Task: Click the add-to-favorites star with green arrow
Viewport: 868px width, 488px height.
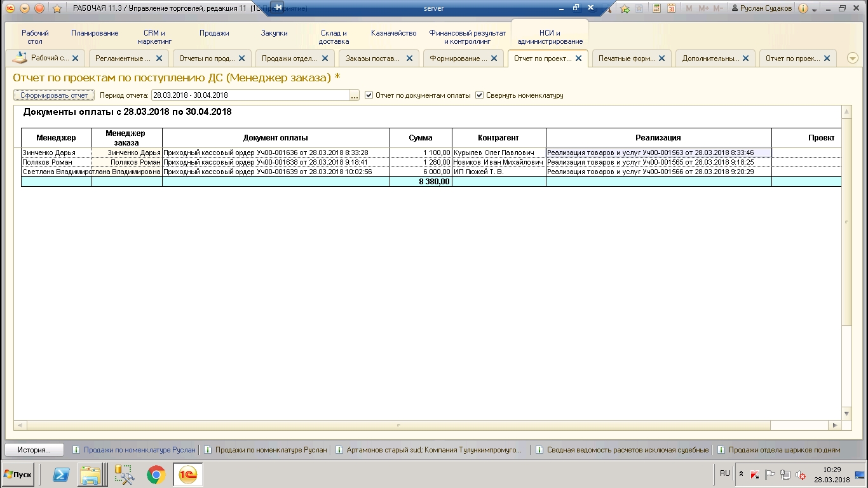Action: (x=625, y=8)
